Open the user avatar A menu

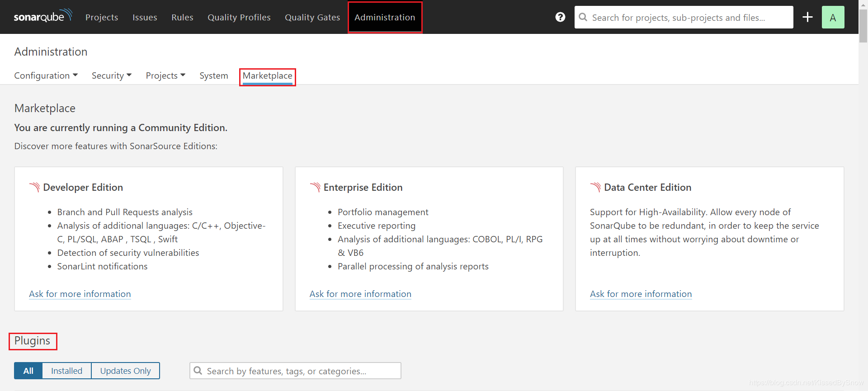833,17
